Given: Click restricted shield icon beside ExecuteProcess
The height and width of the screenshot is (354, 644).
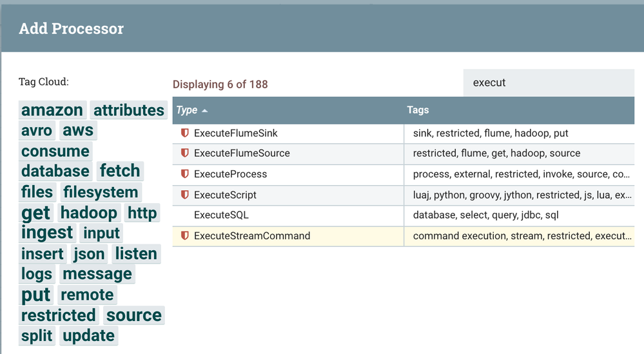Looking at the screenshot, I should point(184,174).
